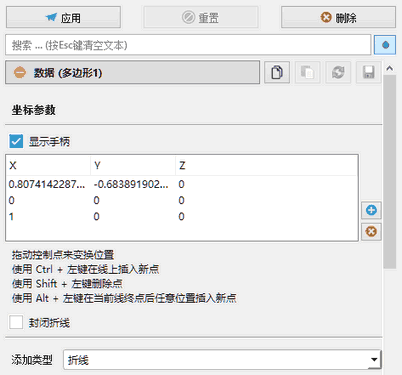Click the restore defaults refresh icon

click(x=338, y=72)
